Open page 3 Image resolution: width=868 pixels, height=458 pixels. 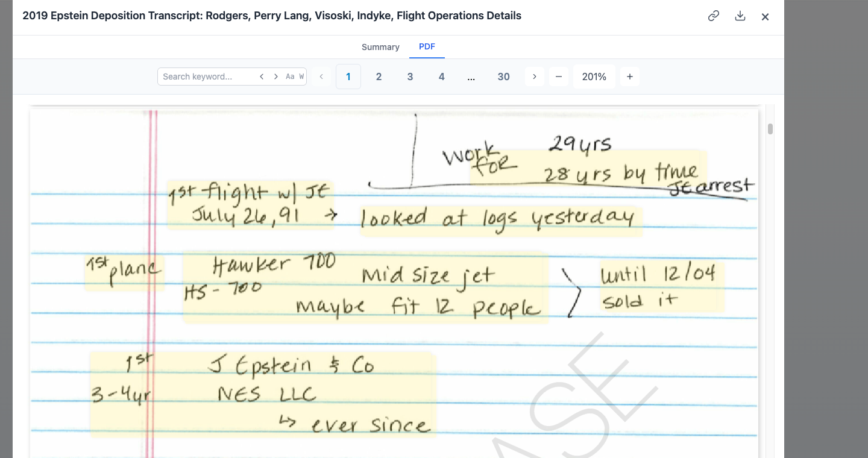410,77
